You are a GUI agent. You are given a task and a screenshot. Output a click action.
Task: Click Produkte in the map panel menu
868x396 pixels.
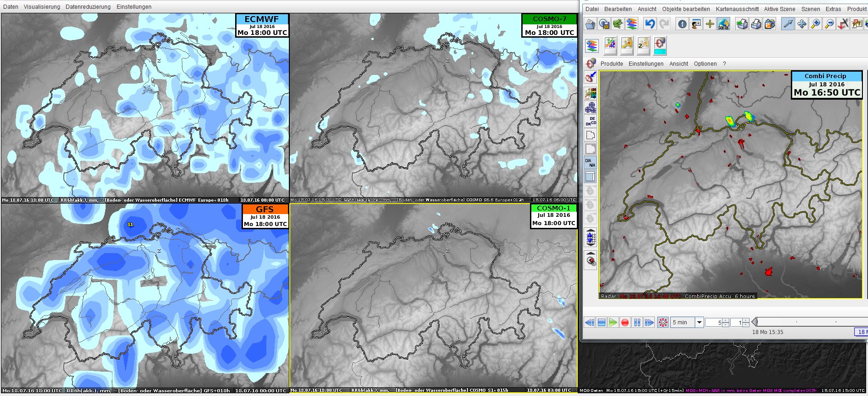point(611,64)
